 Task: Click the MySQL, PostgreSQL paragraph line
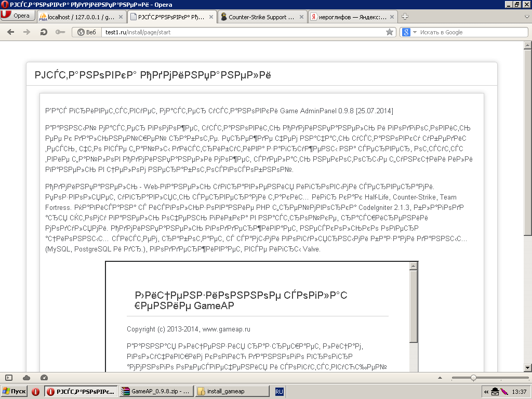coord(183,249)
